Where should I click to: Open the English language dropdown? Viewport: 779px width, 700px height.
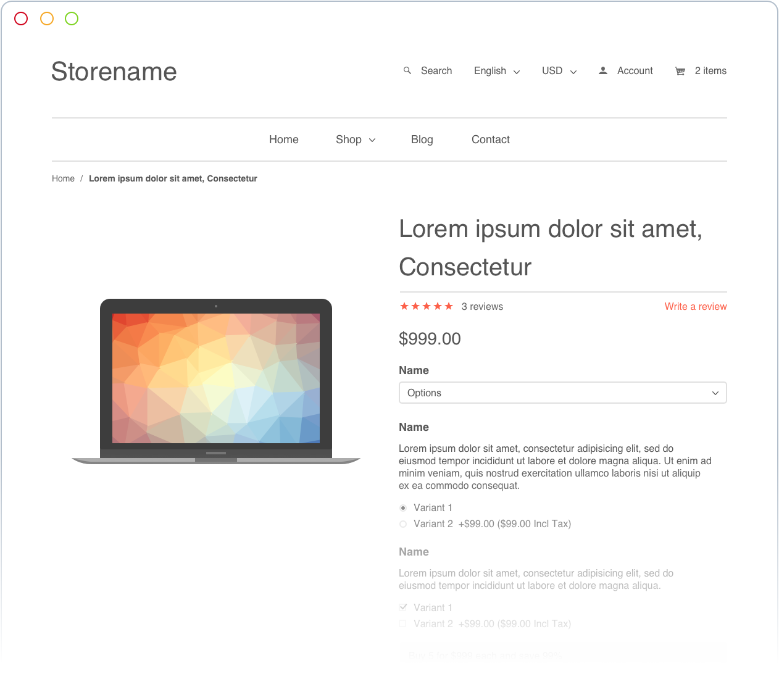coord(497,71)
